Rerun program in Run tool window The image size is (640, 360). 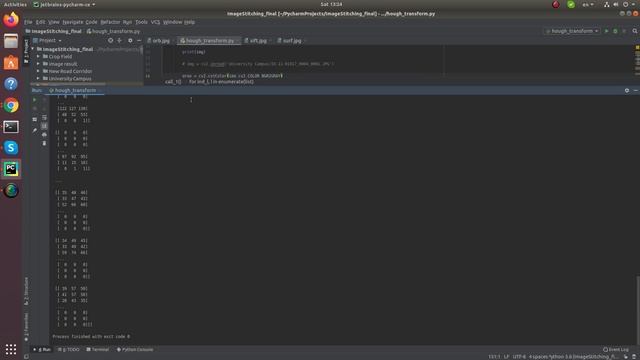35,100
